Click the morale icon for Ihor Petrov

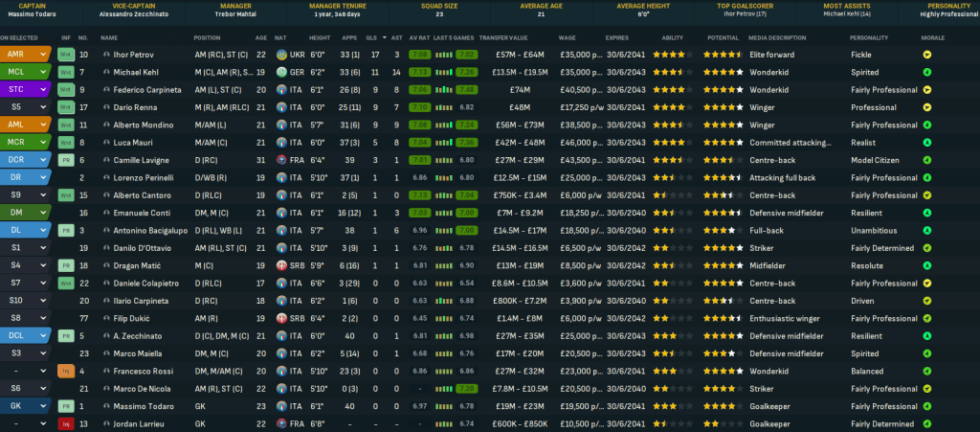coord(928,55)
